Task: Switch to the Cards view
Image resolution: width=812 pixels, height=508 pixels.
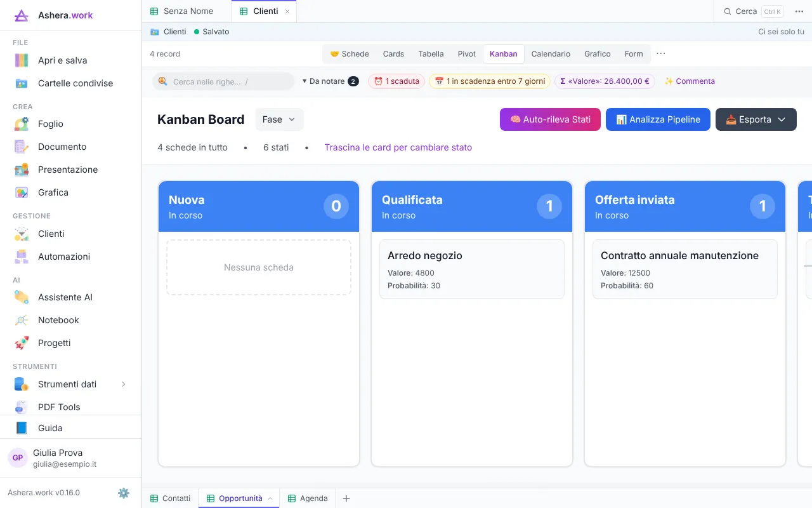Action: click(393, 54)
